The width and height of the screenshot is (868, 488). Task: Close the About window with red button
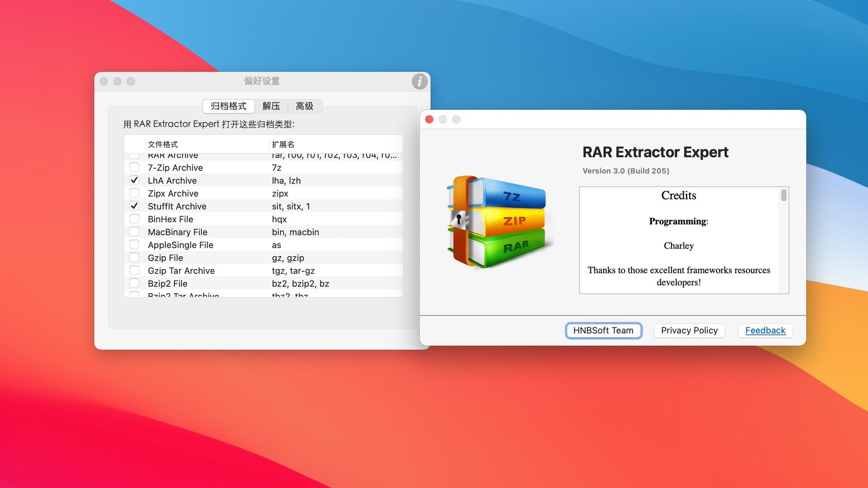(429, 119)
